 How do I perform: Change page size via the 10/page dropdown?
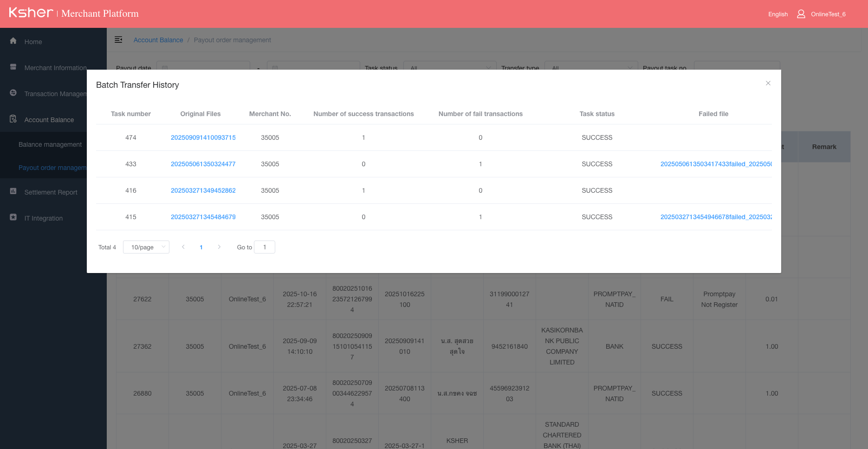(146, 247)
